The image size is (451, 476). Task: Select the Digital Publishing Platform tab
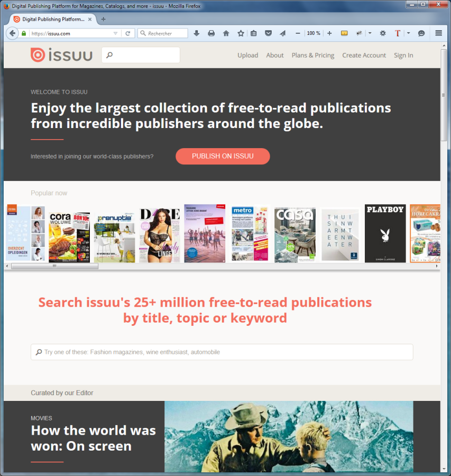tap(53, 19)
